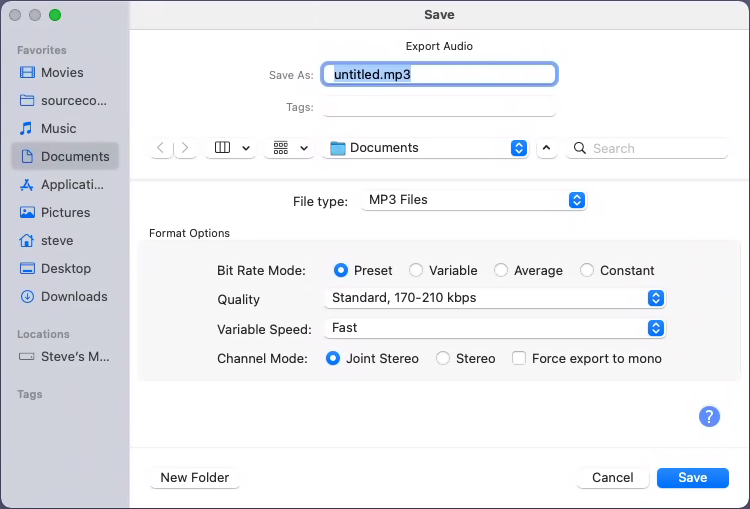Screen dimensions: 750x509
Task: Click the Tags input field
Action: (x=438, y=107)
